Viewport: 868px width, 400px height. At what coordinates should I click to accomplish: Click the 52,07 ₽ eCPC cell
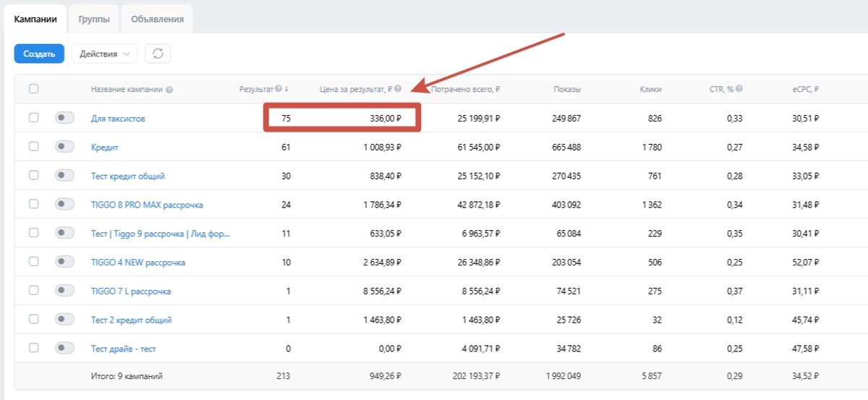(x=806, y=263)
